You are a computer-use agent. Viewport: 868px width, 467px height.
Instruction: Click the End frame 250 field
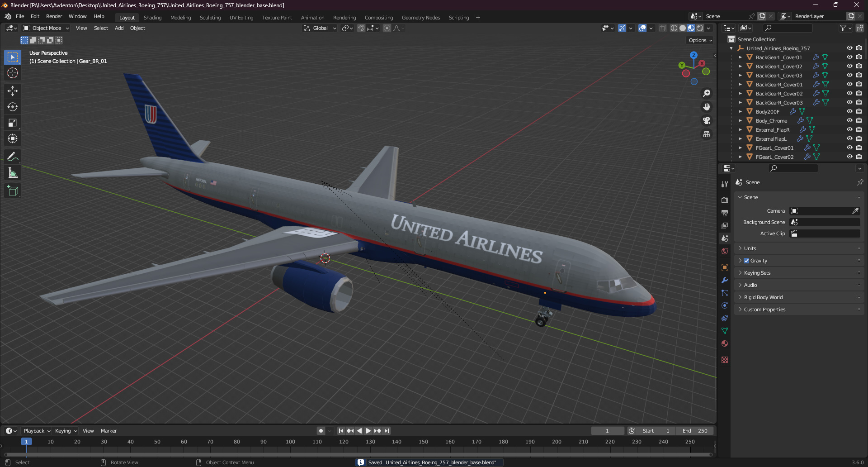click(x=695, y=431)
